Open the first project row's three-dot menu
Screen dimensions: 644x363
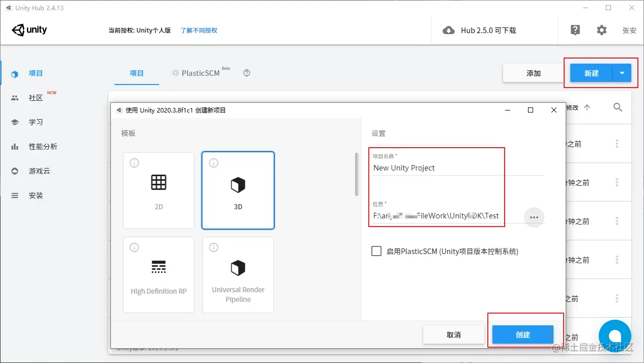coord(617,144)
